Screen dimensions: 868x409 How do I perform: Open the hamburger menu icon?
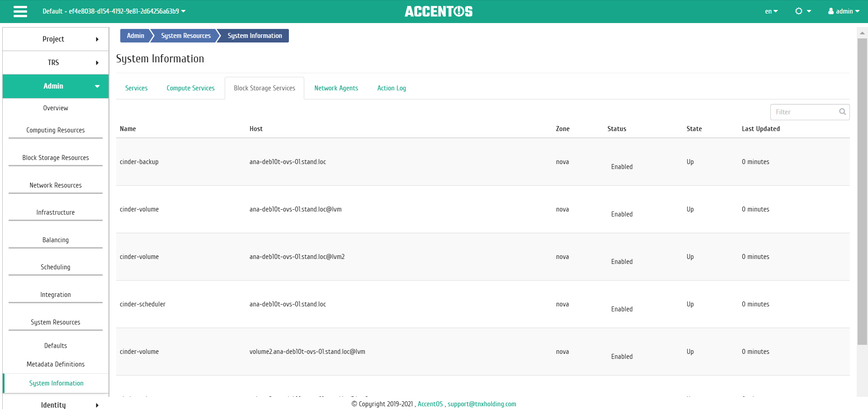[x=20, y=11]
